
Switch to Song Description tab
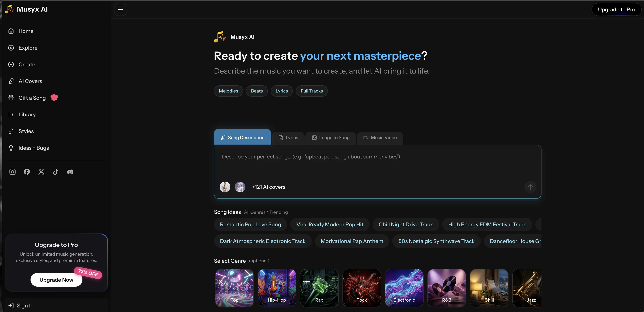[242, 137]
